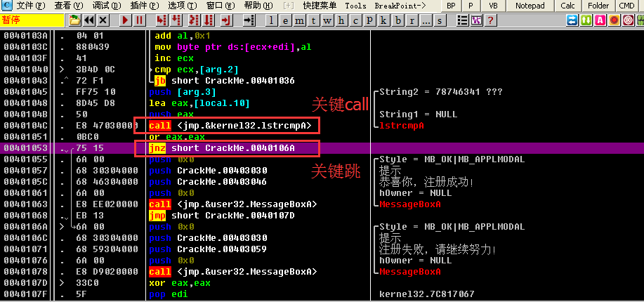This screenshot has height=302, width=644.
Task: Select highlighted 'jnz short CrackMe.0040106A' line
Action: pyautogui.click(x=222, y=148)
